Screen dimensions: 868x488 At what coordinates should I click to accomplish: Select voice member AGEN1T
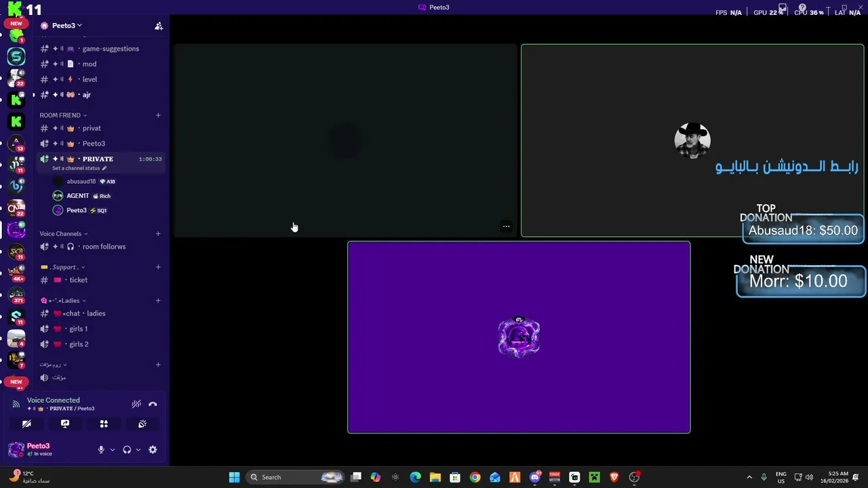pyautogui.click(x=82, y=196)
